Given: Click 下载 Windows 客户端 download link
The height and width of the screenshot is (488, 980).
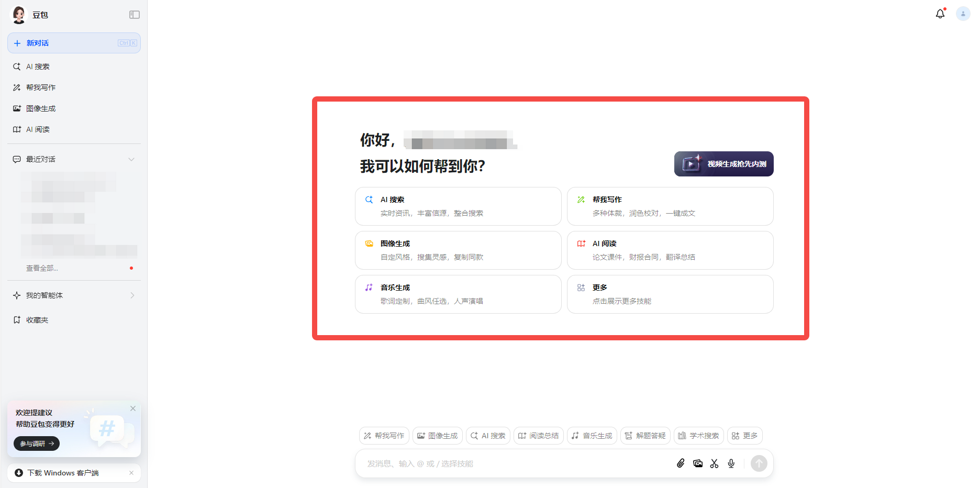Looking at the screenshot, I should [x=63, y=473].
